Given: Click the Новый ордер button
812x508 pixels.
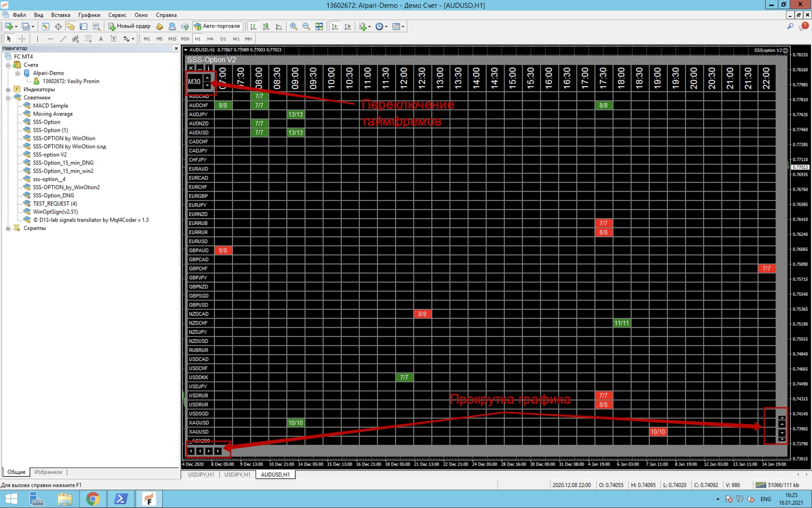Looking at the screenshot, I should [x=129, y=26].
